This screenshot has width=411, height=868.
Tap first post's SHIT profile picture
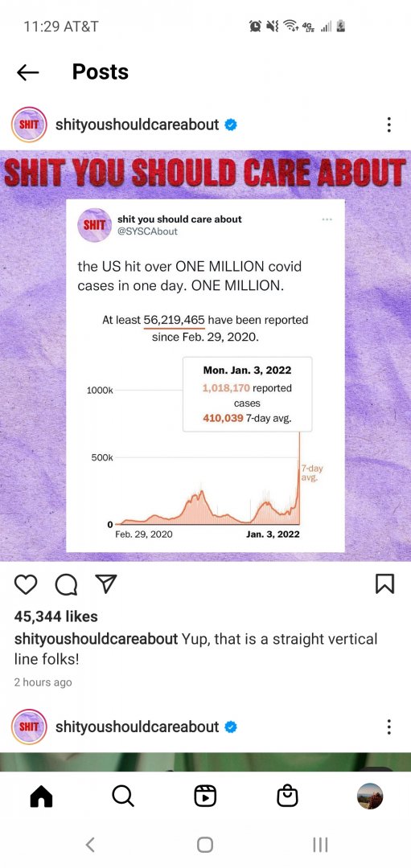click(29, 125)
